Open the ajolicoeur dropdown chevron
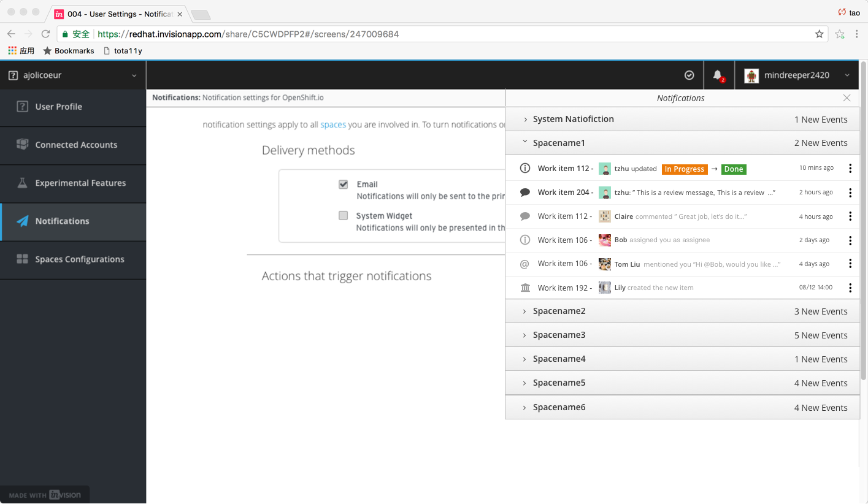 pos(134,75)
